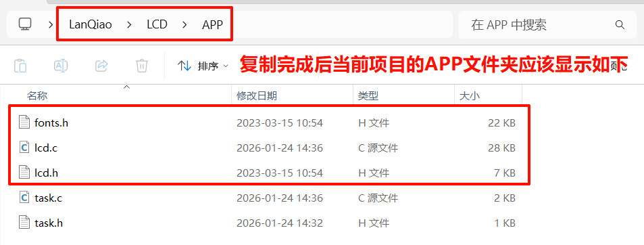Click the 1 KB size of task.h
The image size is (644, 245).
click(x=504, y=223)
